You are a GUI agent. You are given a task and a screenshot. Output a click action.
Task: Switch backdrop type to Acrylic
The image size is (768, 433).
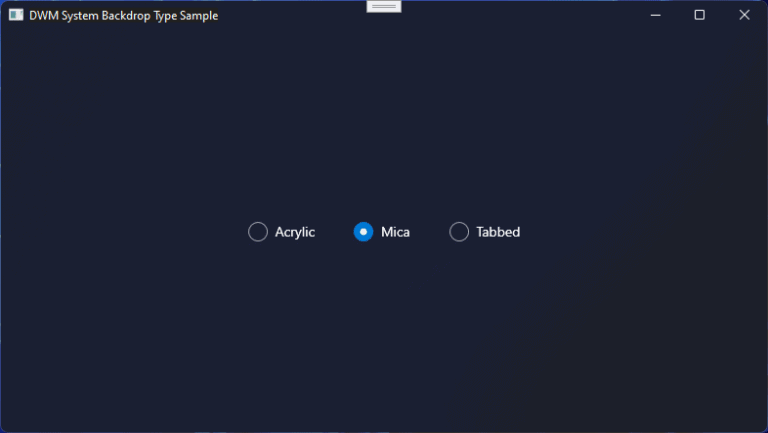258,232
